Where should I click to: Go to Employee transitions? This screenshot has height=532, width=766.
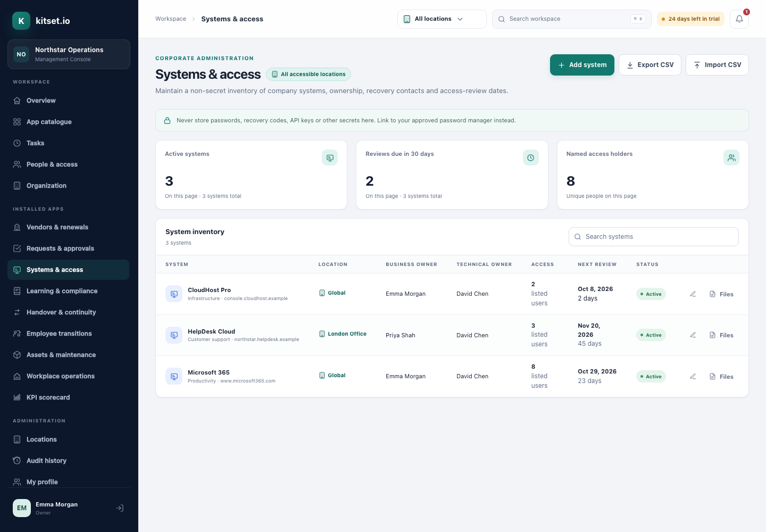[69, 334]
